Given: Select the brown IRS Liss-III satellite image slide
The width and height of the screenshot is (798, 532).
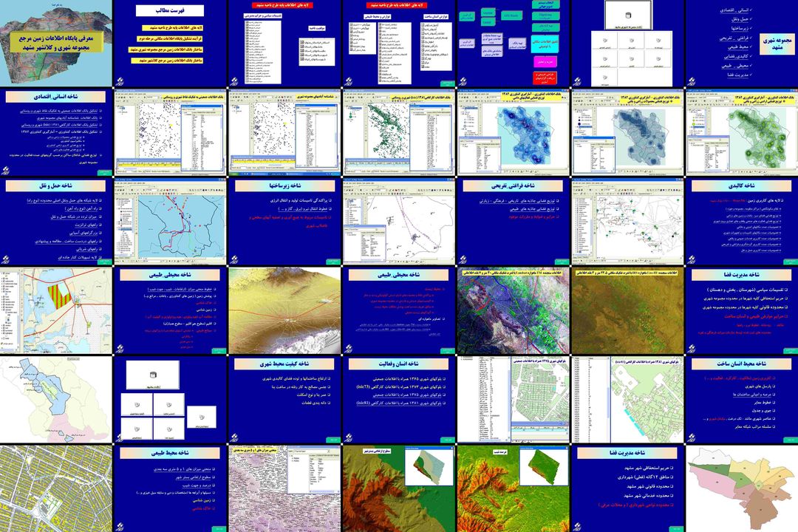Looking at the screenshot, I should (627, 310).
